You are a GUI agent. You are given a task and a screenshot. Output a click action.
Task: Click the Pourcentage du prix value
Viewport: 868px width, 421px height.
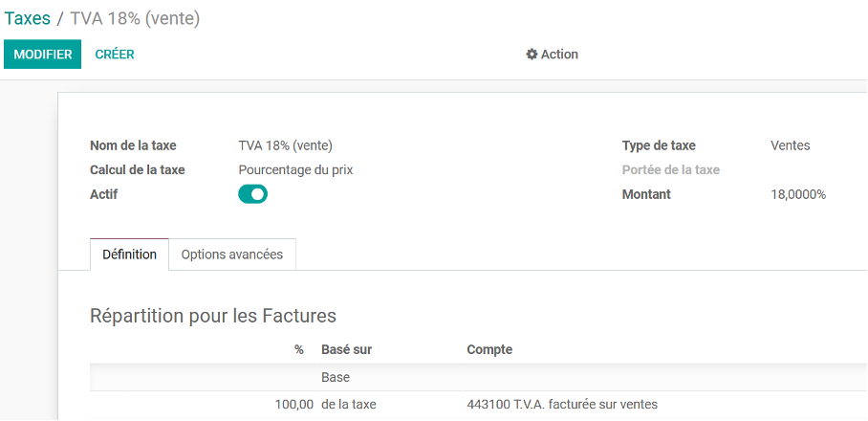[x=295, y=170]
